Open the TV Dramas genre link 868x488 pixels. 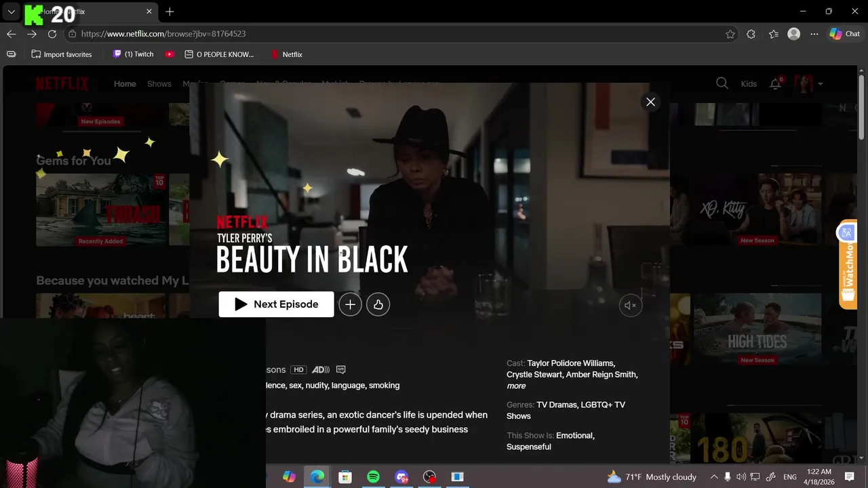pyautogui.click(x=557, y=405)
